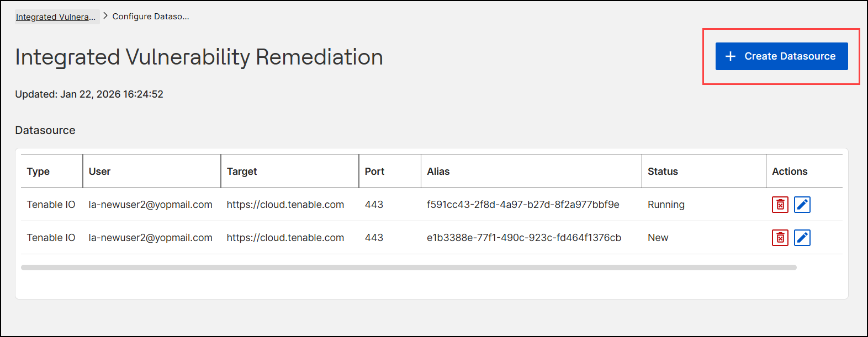
Task: Delete the Running datasource
Action: tap(780, 205)
